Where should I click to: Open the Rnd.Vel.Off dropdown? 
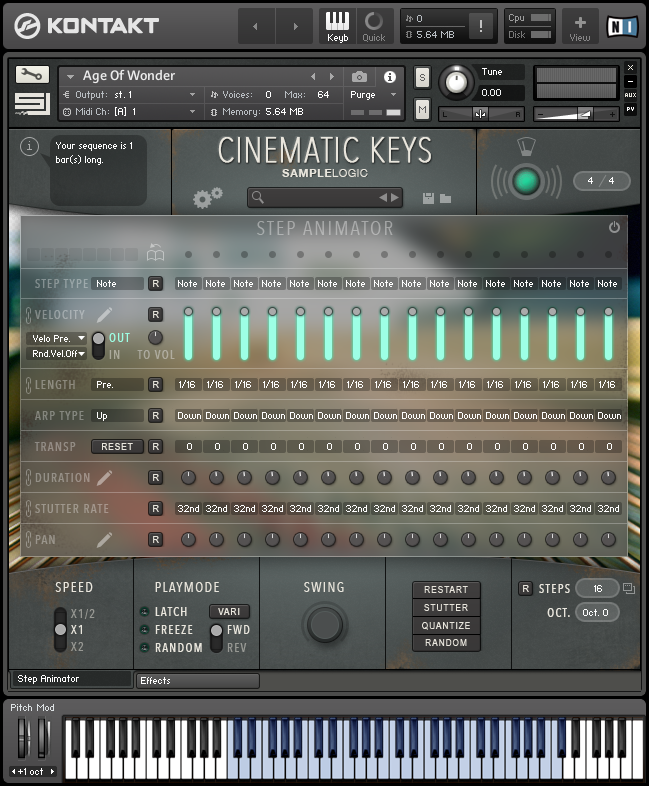(x=56, y=353)
